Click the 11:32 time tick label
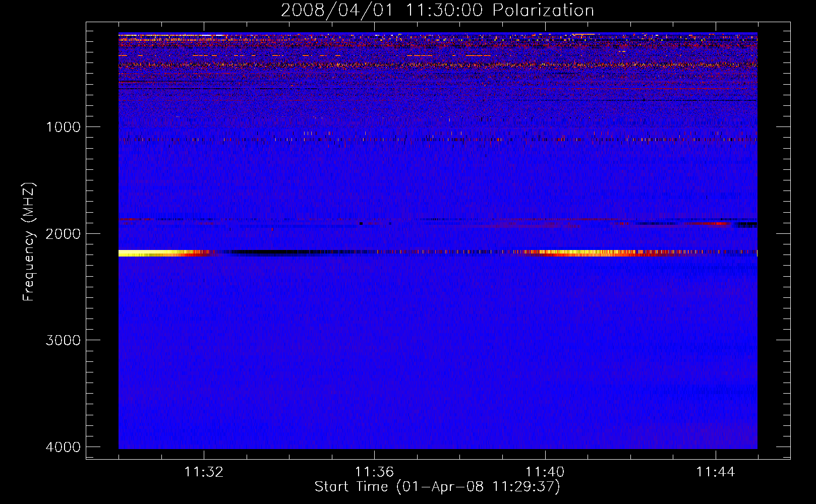Screen dimensions: 816x504 click(204, 472)
